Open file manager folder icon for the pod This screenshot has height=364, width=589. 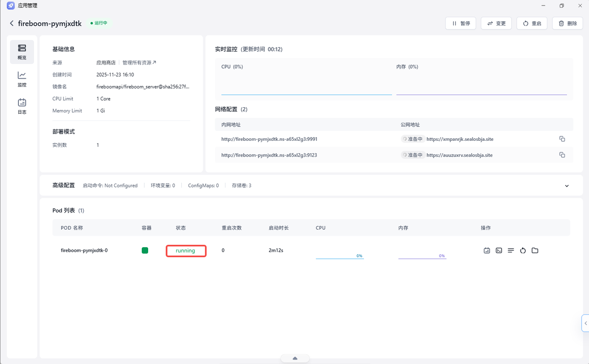(x=535, y=250)
